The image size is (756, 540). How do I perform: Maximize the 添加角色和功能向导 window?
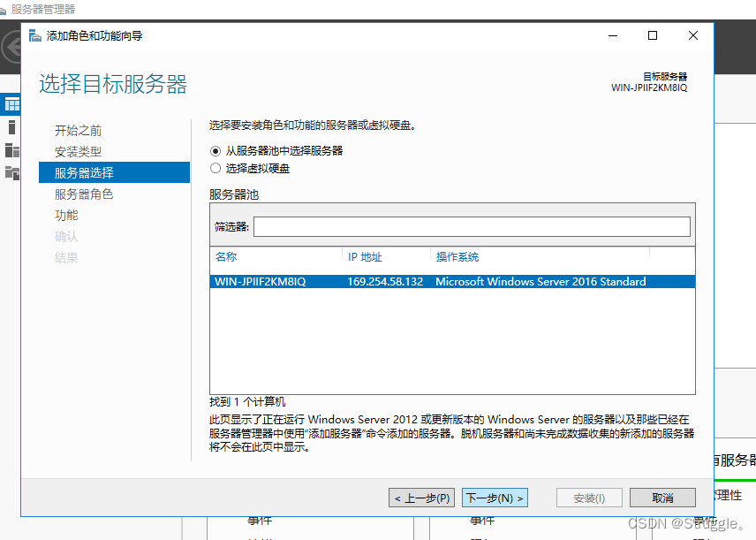[x=653, y=35]
